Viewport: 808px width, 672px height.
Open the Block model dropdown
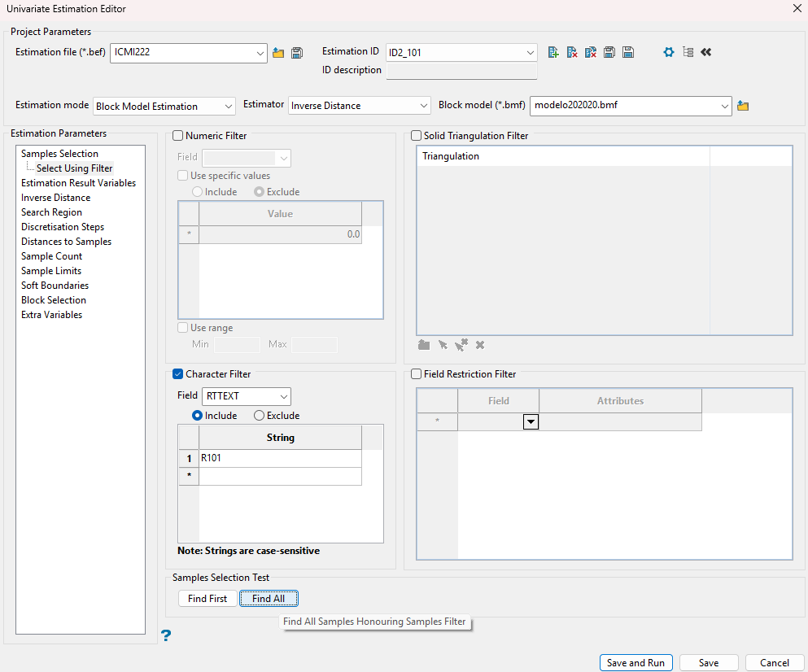coord(724,106)
